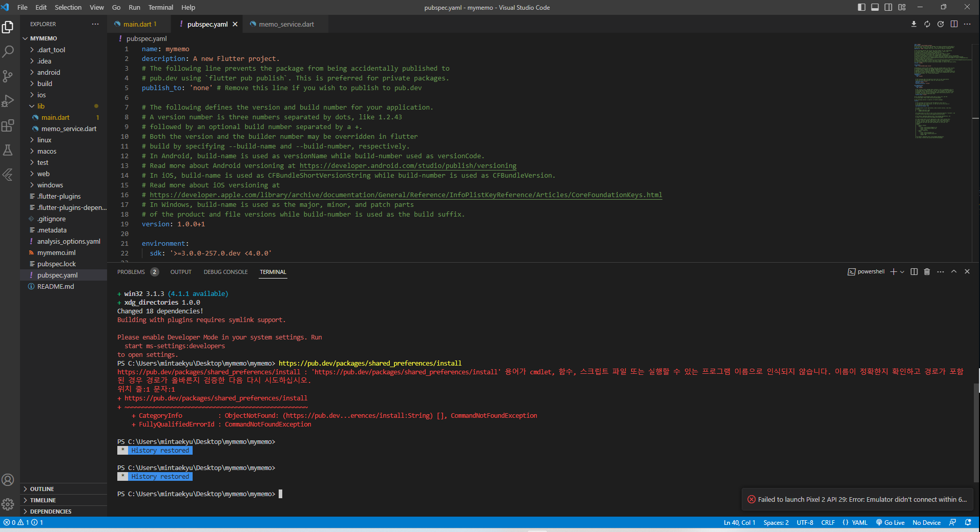Switch to the DEBUG CONSOLE tab
The height and width of the screenshot is (532, 980).
225,272
